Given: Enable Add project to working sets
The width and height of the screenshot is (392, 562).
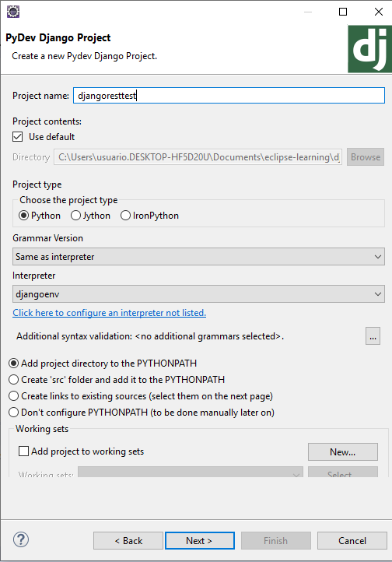Looking at the screenshot, I should pos(23,451).
